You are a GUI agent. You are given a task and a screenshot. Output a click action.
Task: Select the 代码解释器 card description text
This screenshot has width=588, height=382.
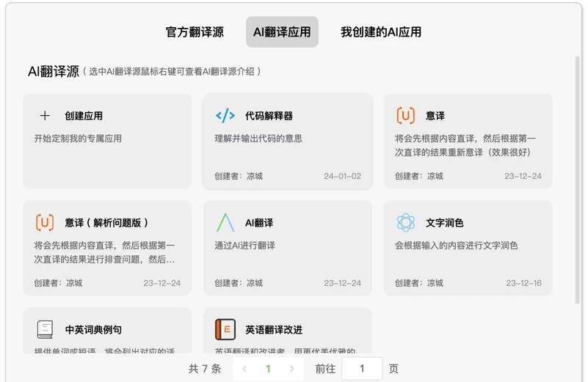258,139
